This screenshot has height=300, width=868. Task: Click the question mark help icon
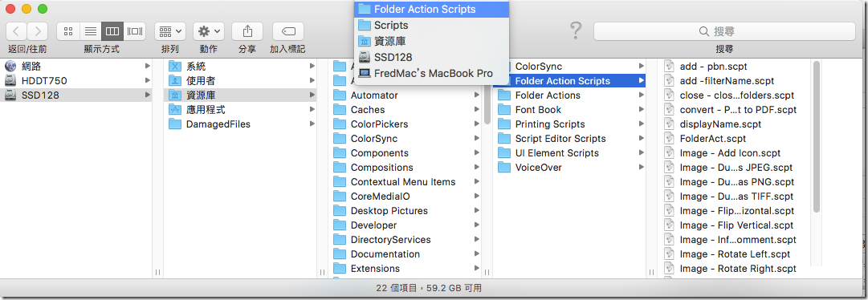[x=577, y=31]
